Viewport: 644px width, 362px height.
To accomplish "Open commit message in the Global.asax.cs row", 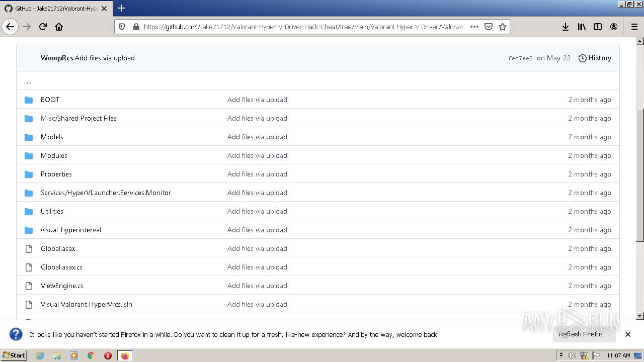I will [257, 267].
